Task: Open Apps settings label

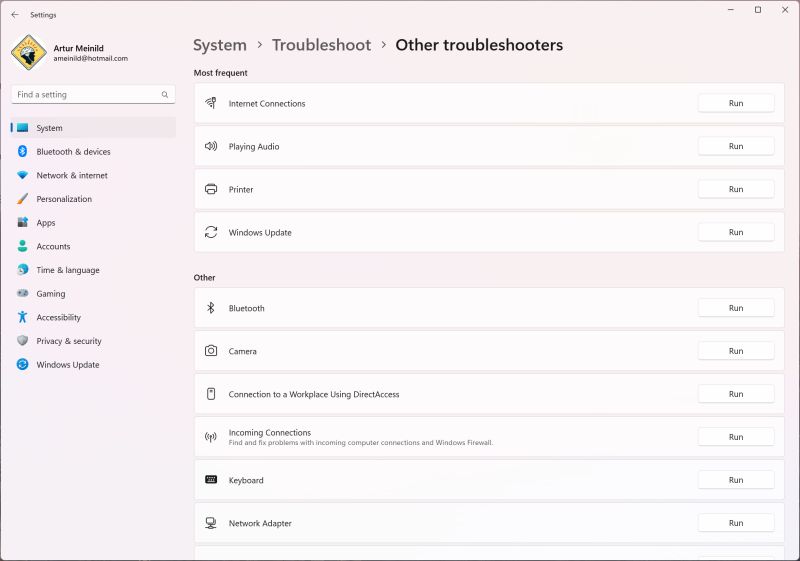Action: pyautogui.click(x=46, y=223)
